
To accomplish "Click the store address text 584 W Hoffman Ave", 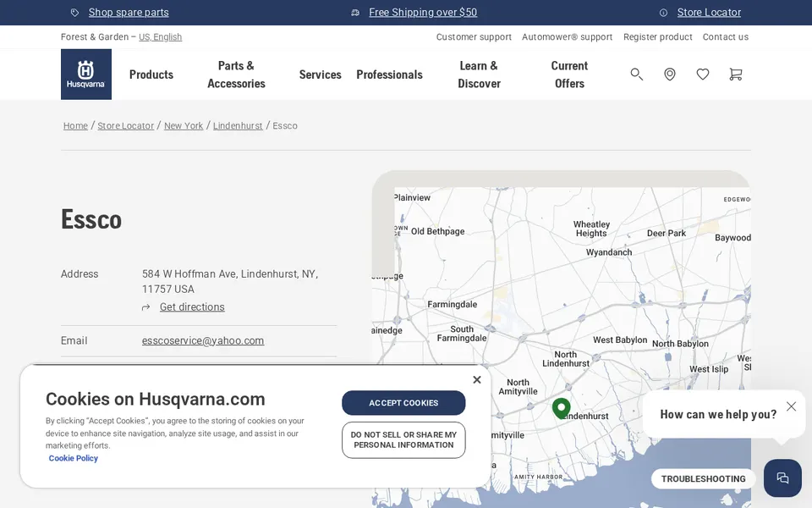I will tap(230, 281).
